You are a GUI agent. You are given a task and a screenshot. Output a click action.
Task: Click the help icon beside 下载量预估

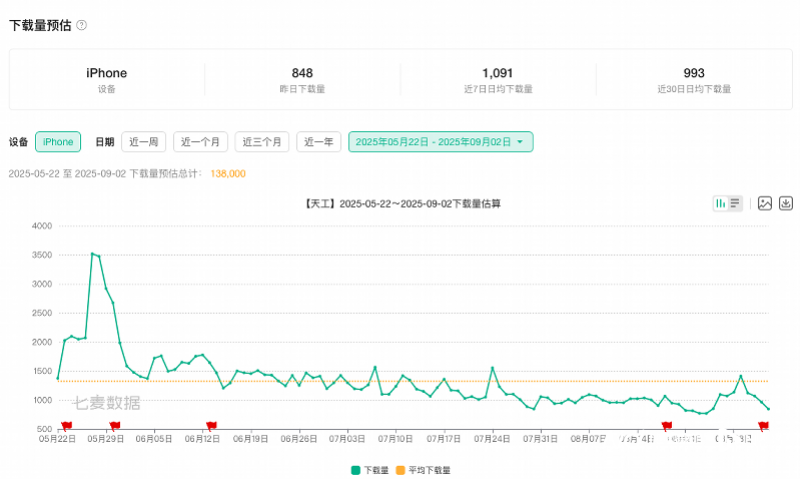81,25
